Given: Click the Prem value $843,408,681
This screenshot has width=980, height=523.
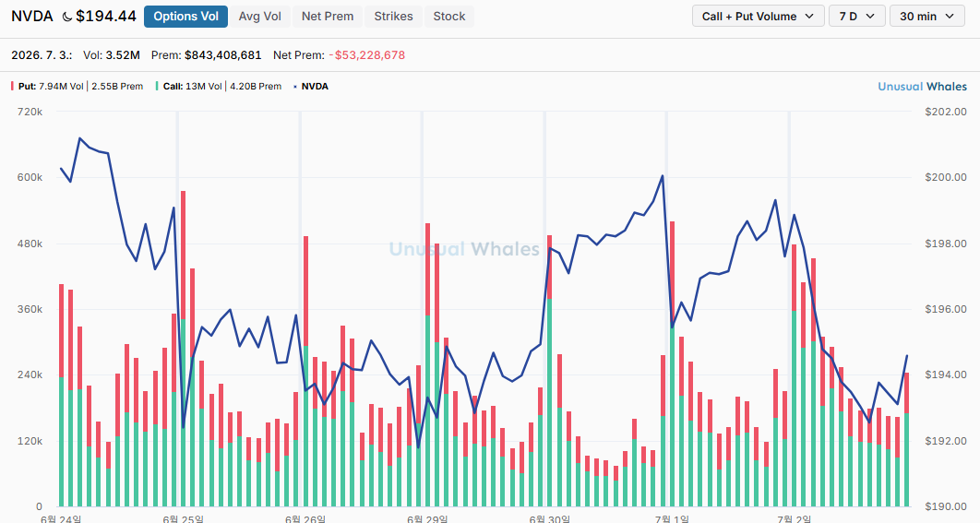Looking at the screenshot, I should tap(222, 55).
